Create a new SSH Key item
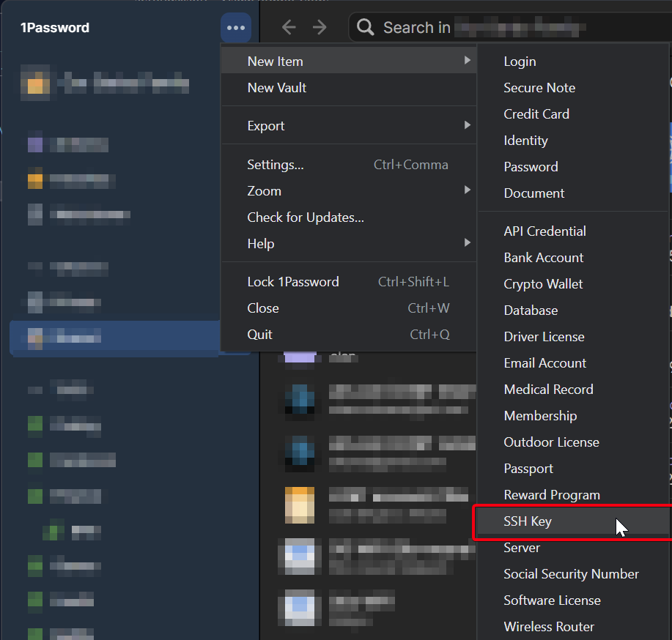Viewport: 672px width, 640px height. point(528,521)
